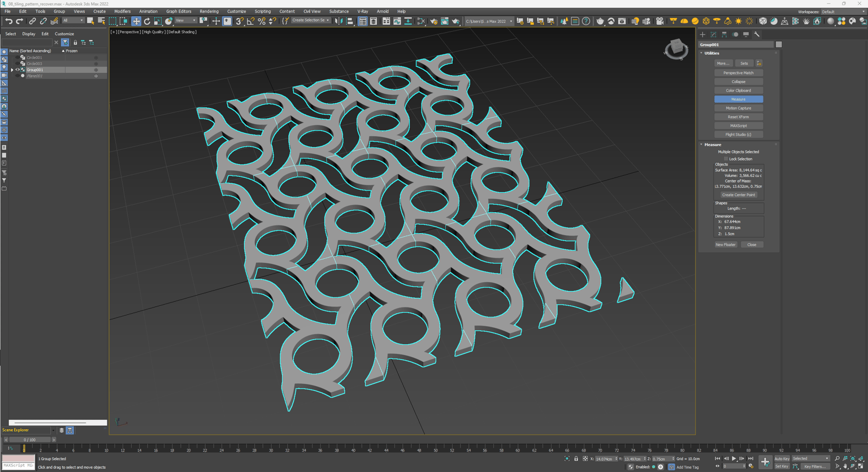Screen dimensions: 868x472
Task: Open the Hierarchy panel icon
Action: coord(724,34)
